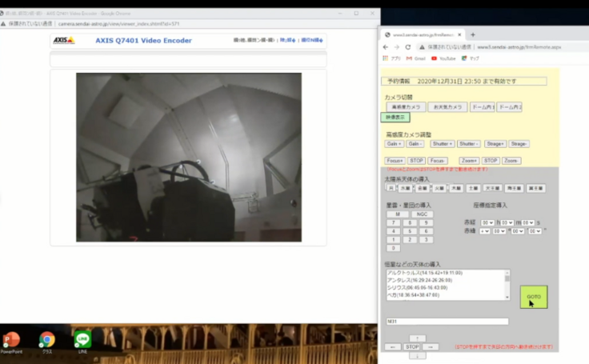
Task: Open the YouTube bookmark
Action: click(x=446, y=58)
